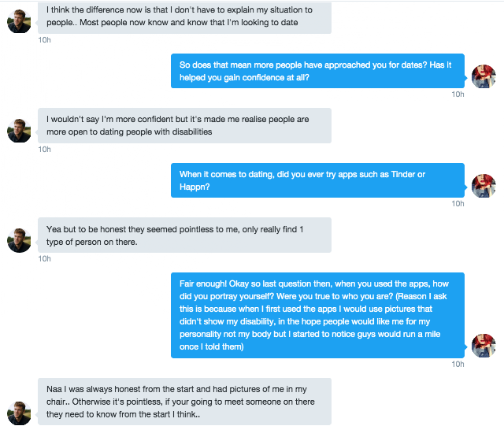Screen dimensions: 504x426
Task: Click the avatar beside 'Naa I was always honest' message
Action: (19, 413)
